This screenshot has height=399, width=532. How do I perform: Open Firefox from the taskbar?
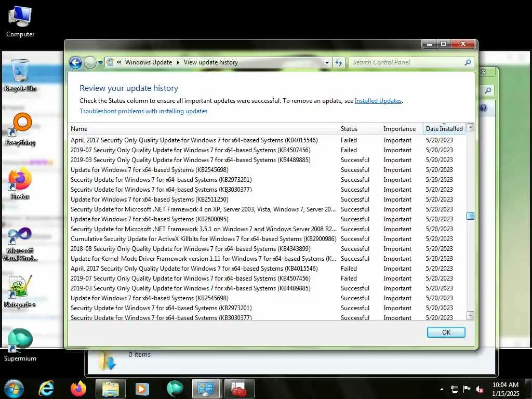pyautogui.click(x=78, y=389)
